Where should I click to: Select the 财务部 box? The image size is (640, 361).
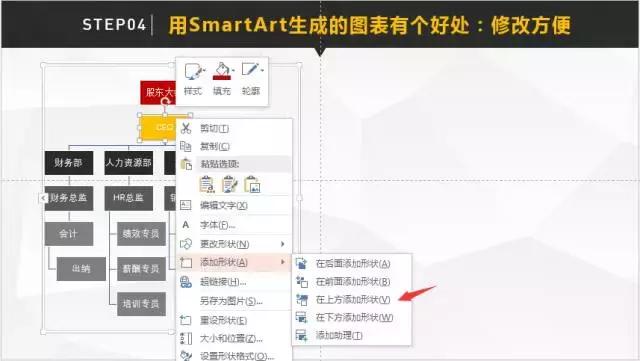click(69, 163)
